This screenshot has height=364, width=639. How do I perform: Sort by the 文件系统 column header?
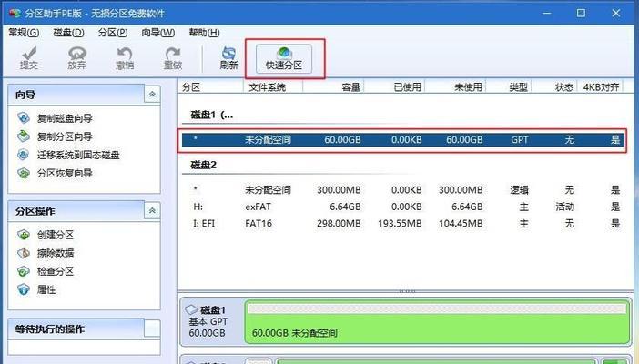pos(273,86)
